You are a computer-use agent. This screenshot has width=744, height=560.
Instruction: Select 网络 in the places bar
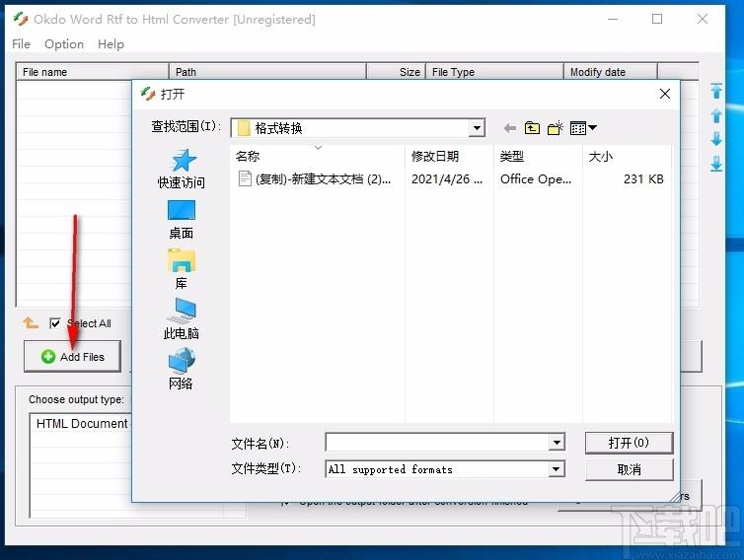tap(182, 369)
